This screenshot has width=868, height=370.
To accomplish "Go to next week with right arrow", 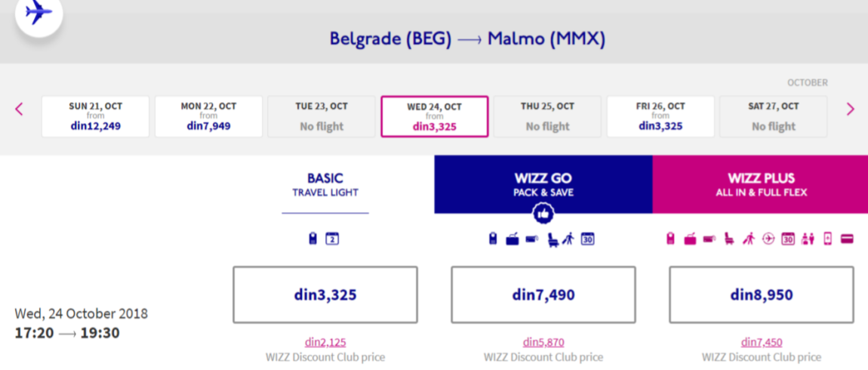I will (851, 109).
